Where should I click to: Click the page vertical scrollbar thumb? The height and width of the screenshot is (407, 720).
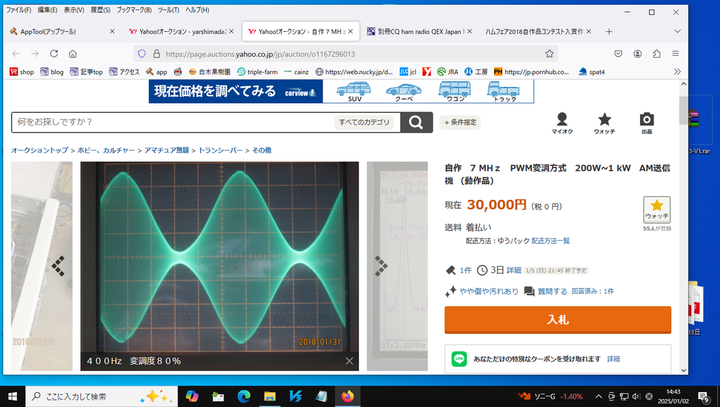click(x=683, y=110)
